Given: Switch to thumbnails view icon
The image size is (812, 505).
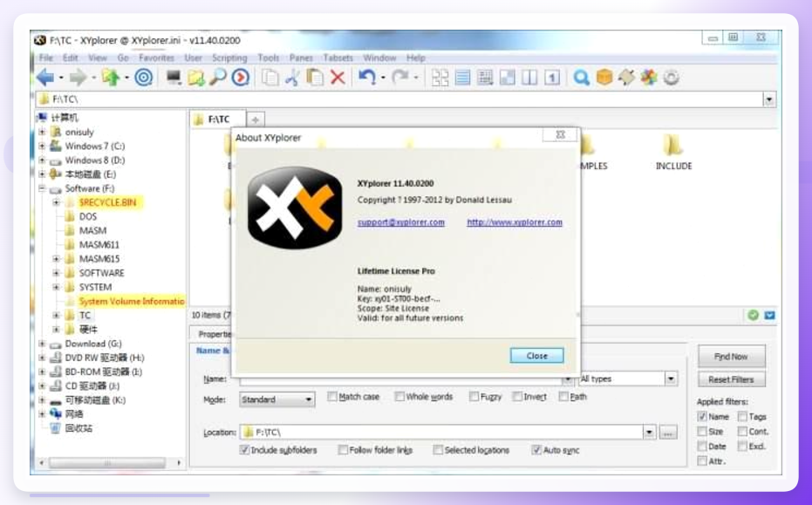Looking at the screenshot, I should tap(440, 78).
